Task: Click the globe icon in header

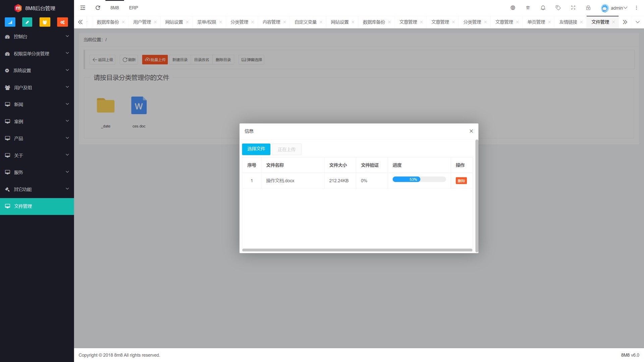Action: [513, 8]
